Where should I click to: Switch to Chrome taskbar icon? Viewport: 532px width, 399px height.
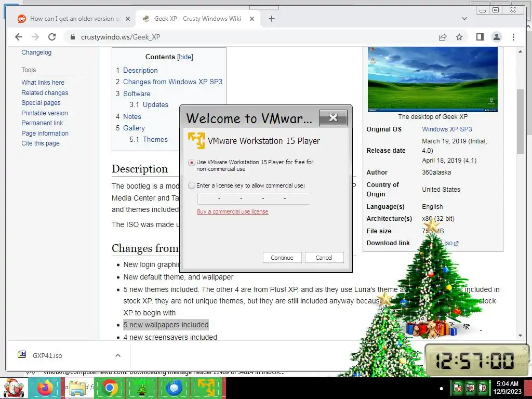(x=109, y=388)
